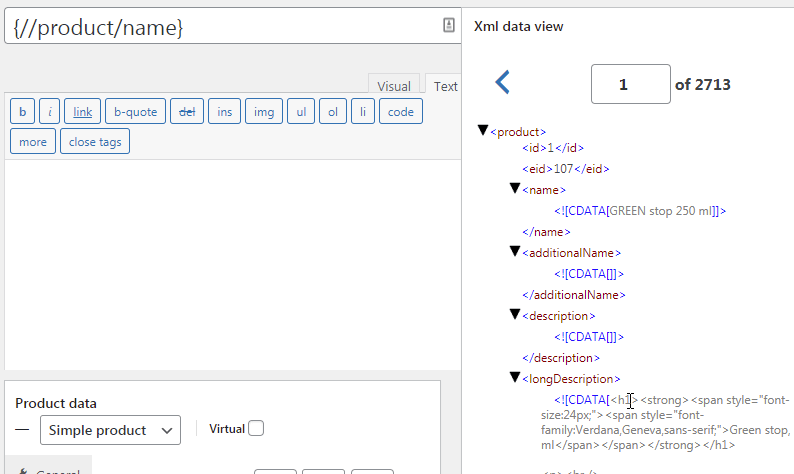Insert image using img button

pyautogui.click(x=264, y=112)
